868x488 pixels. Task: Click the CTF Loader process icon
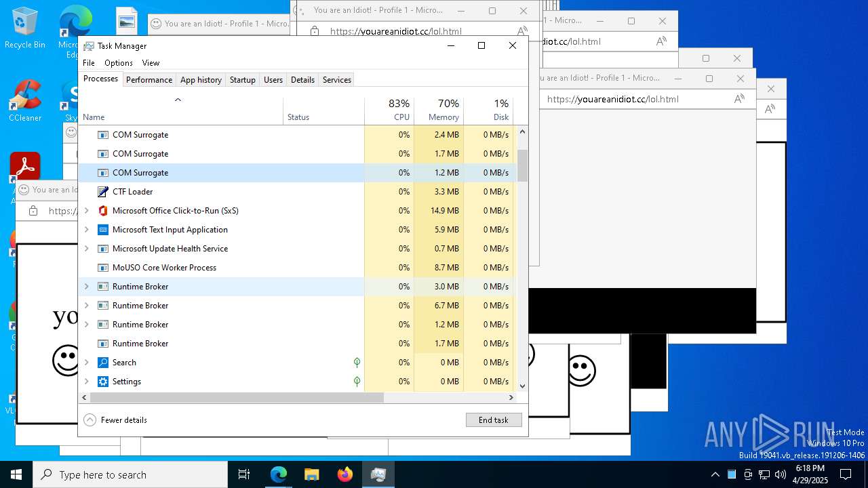[103, 192]
